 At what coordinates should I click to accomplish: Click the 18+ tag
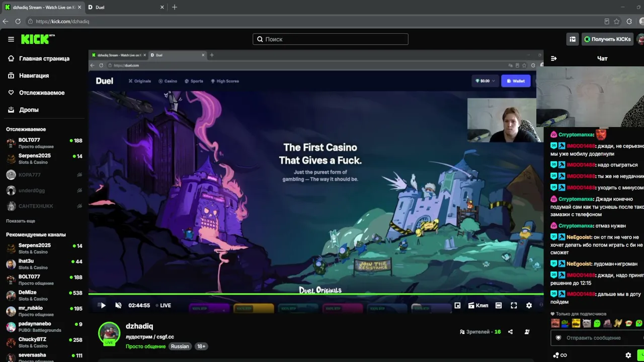click(201, 346)
